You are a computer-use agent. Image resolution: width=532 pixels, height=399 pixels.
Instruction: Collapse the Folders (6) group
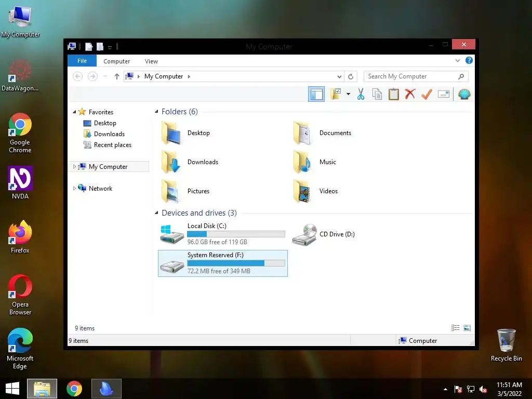156,111
